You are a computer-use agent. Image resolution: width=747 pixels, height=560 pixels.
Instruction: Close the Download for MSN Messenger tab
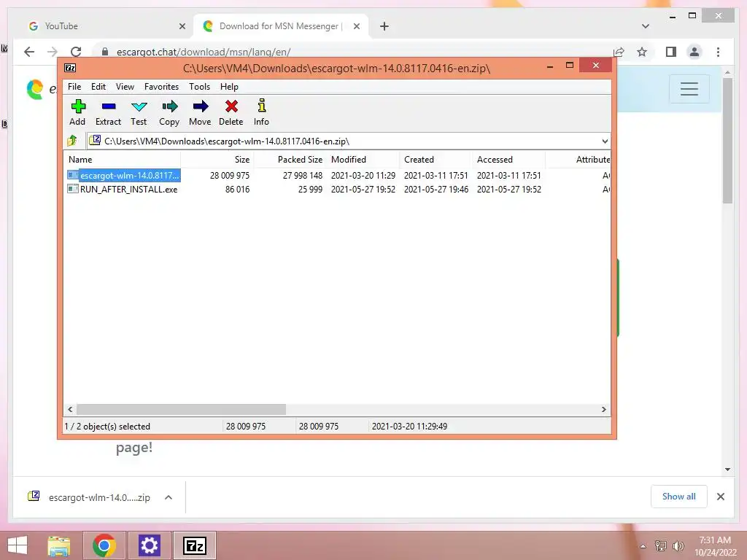click(x=356, y=26)
